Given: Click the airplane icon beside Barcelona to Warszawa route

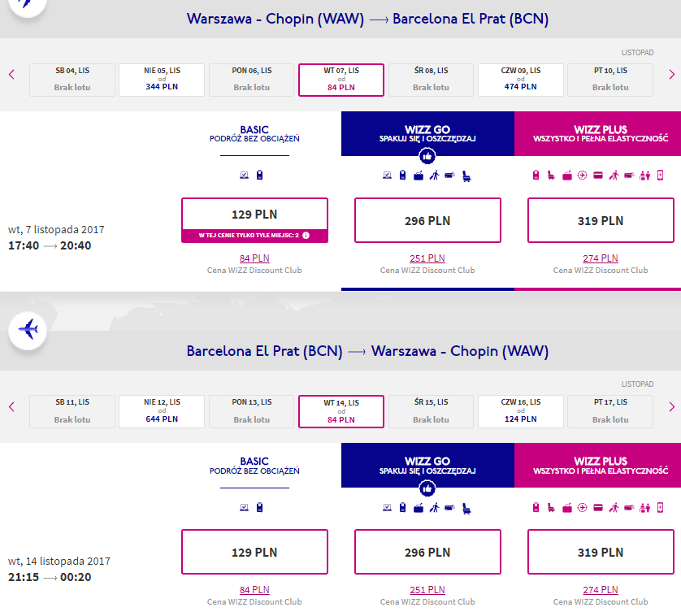Looking at the screenshot, I should 28,330.
